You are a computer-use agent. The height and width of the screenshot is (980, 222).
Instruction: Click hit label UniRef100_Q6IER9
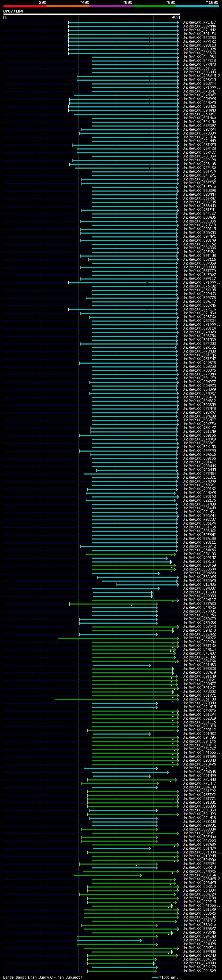tap(199, 910)
